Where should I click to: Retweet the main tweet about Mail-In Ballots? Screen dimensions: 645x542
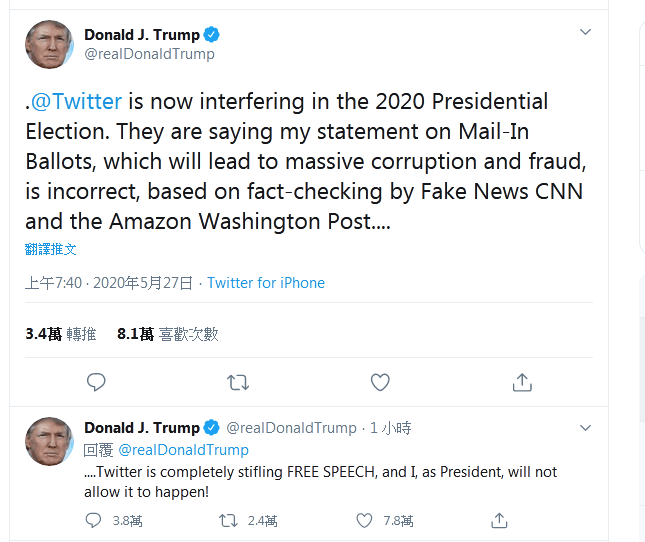tap(238, 382)
